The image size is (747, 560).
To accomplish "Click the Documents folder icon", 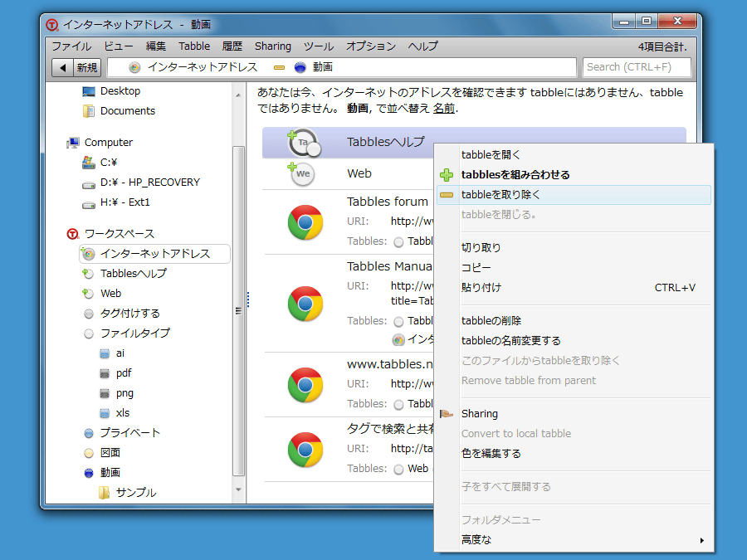I will (89, 111).
